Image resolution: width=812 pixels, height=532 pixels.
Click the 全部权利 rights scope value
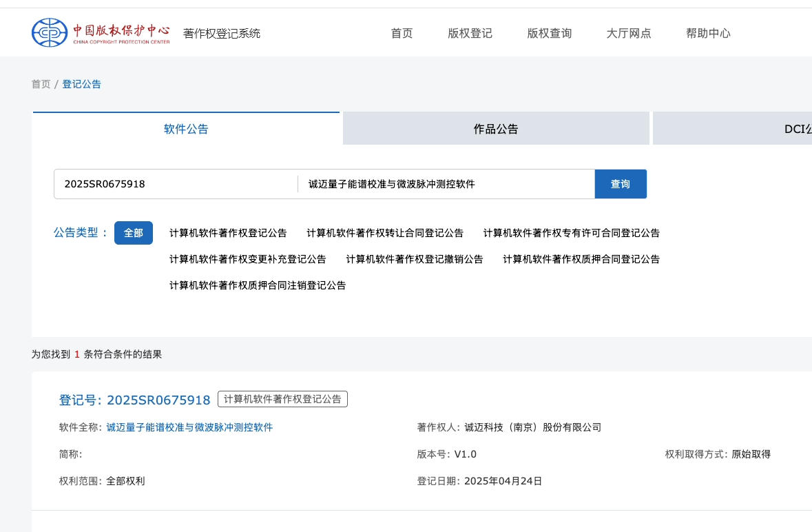point(125,481)
